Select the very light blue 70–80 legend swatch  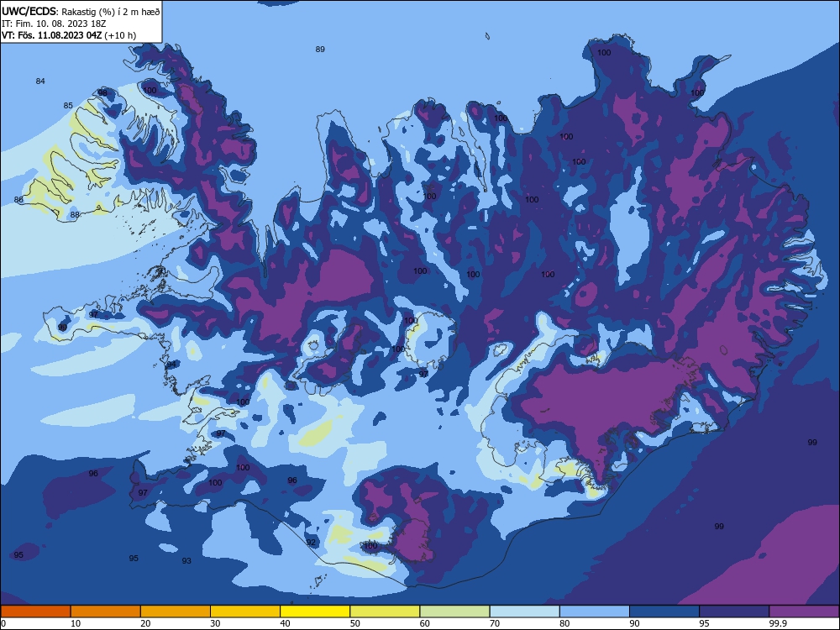524,612
